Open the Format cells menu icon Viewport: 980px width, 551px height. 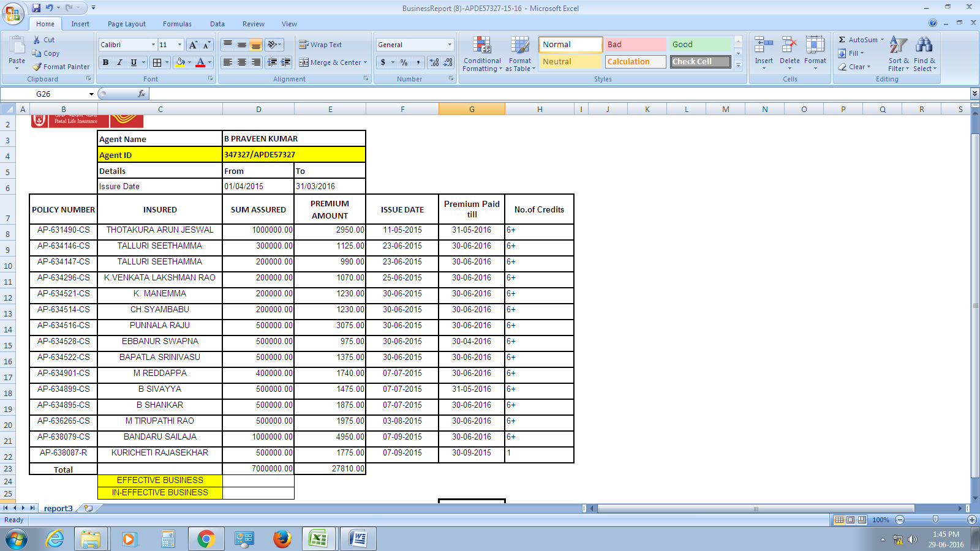(815, 46)
